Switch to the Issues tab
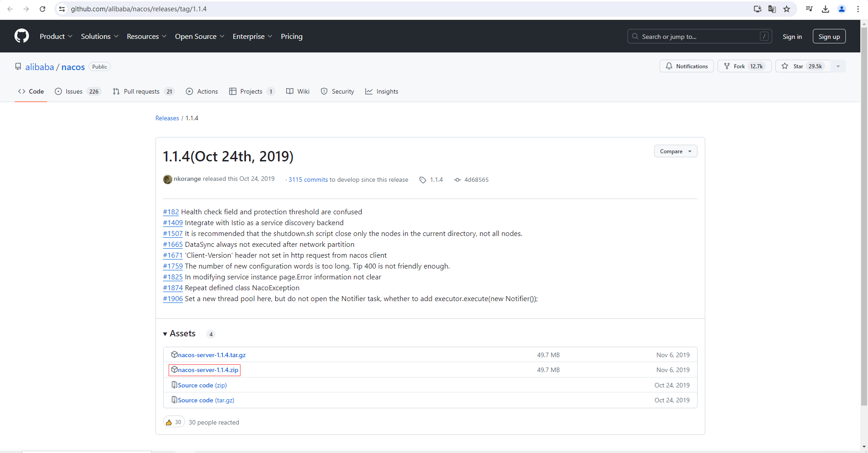Image resolution: width=868 pixels, height=453 pixels. (78, 91)
